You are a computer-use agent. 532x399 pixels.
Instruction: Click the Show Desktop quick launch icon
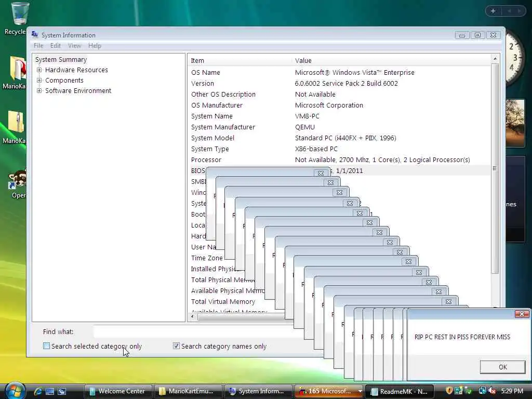pyautogui.click(x=49, y=391)
